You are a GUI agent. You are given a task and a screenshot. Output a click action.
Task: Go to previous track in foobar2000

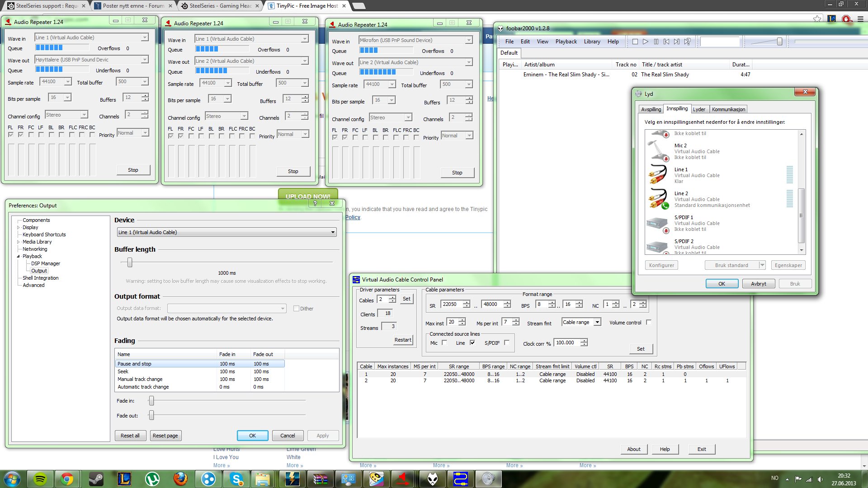coord(666,42)
